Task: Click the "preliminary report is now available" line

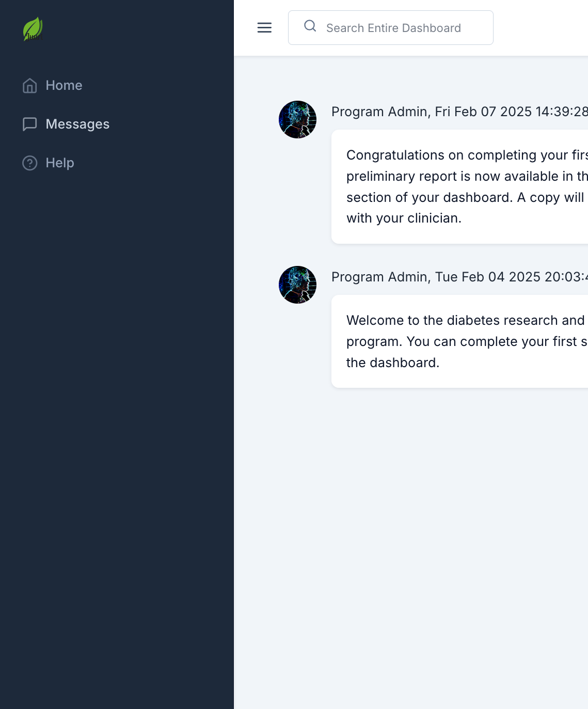Action: click(x=465, y=177)
